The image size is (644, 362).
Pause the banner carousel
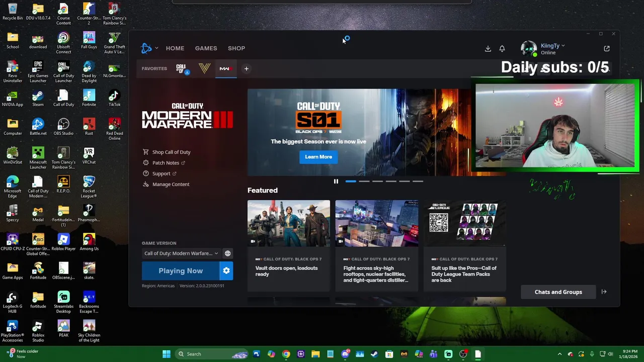pyautogui.click(x=336, y=182)
